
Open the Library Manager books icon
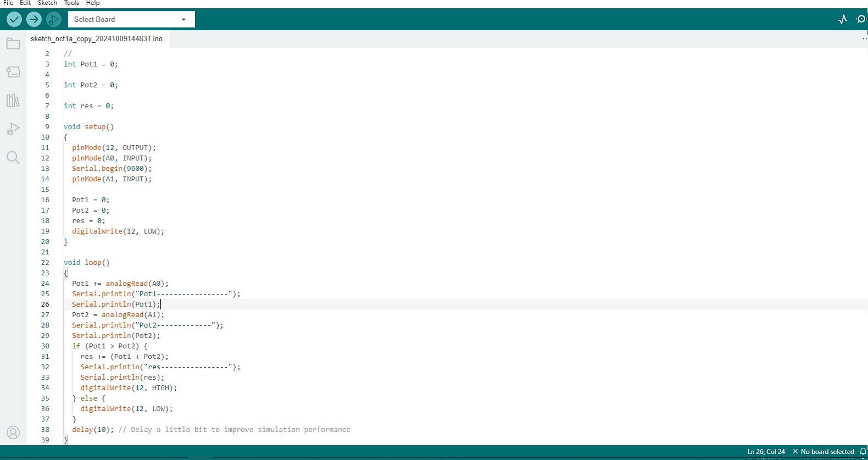[x=13, y=101]
